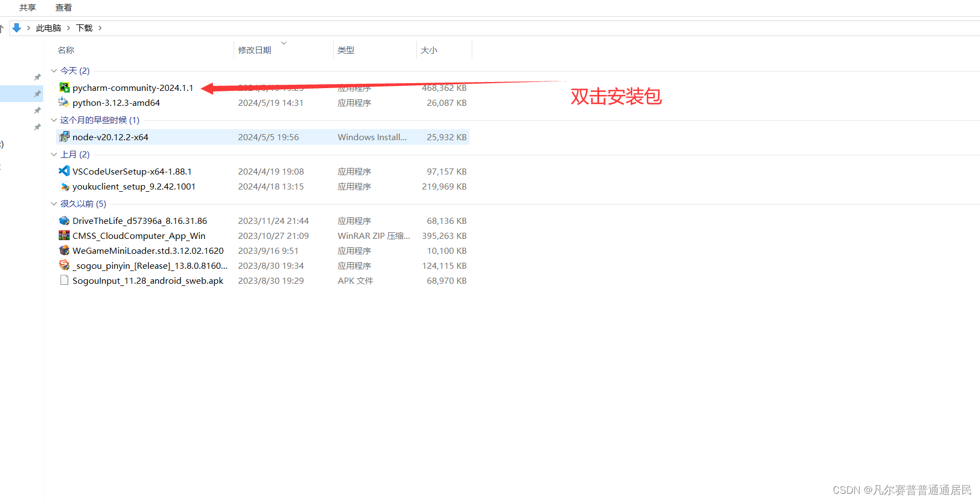Collapse the 今天 (2) group
Screen dimensions: 980x501
tap(54, 71)
